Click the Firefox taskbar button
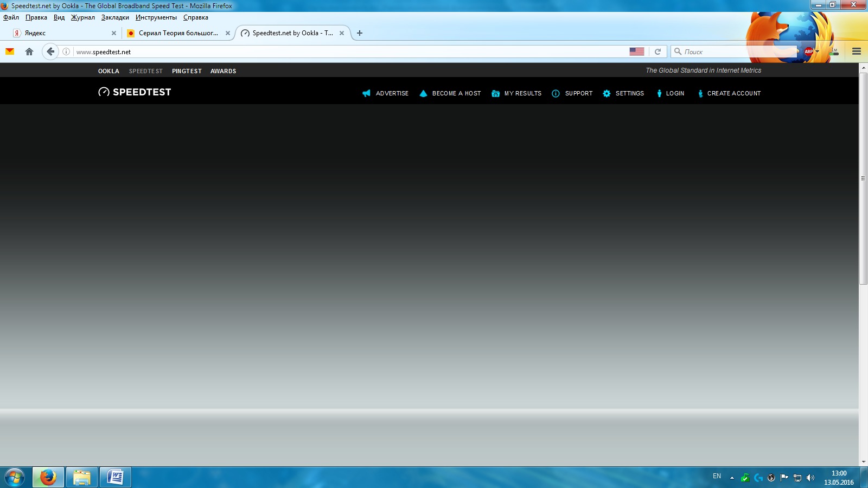Screen dimensions: 868x488 (x=48, y=478)
